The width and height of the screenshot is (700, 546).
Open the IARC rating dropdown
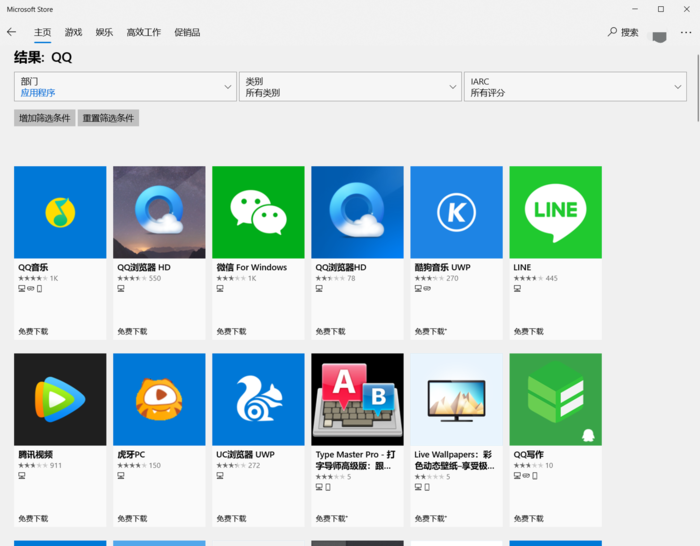click(575, 87)
